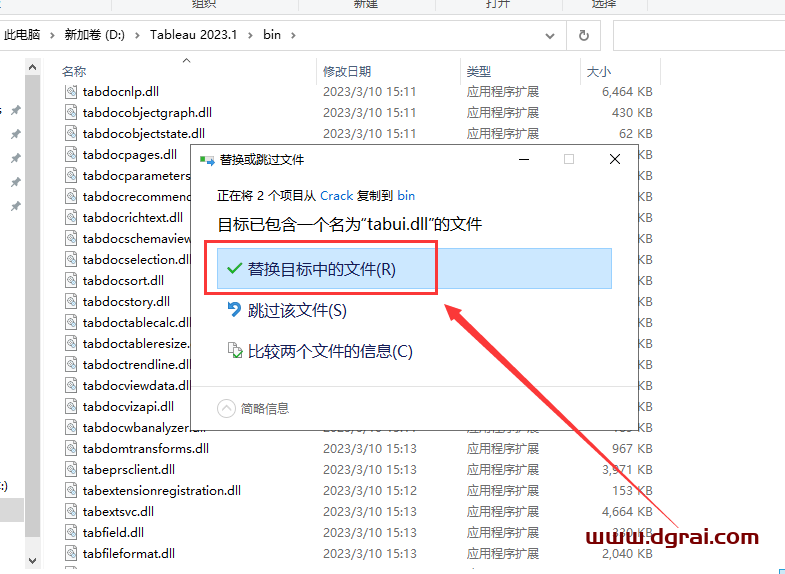
Task: Close the replace or skip dialog
Action: (615, 159)
